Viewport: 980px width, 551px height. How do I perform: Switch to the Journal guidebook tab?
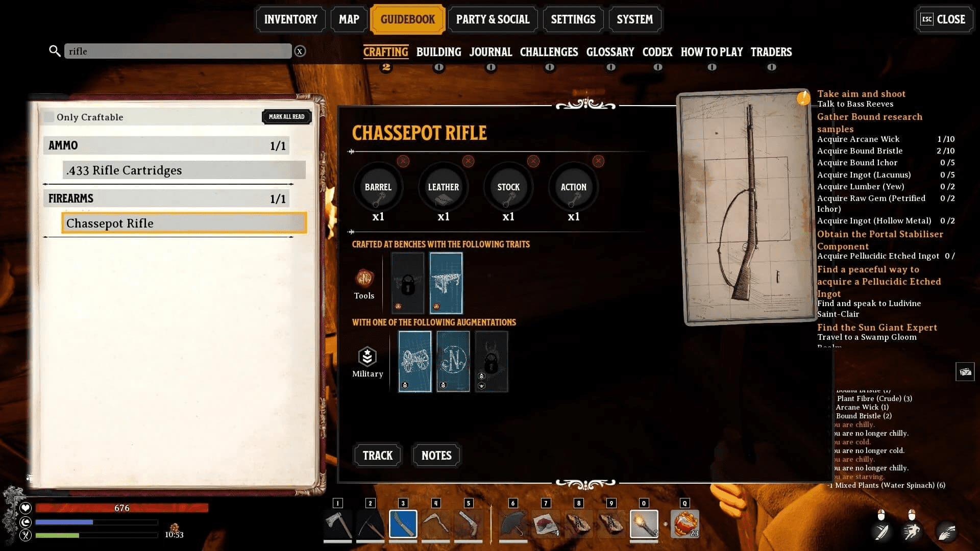[489, 52]
